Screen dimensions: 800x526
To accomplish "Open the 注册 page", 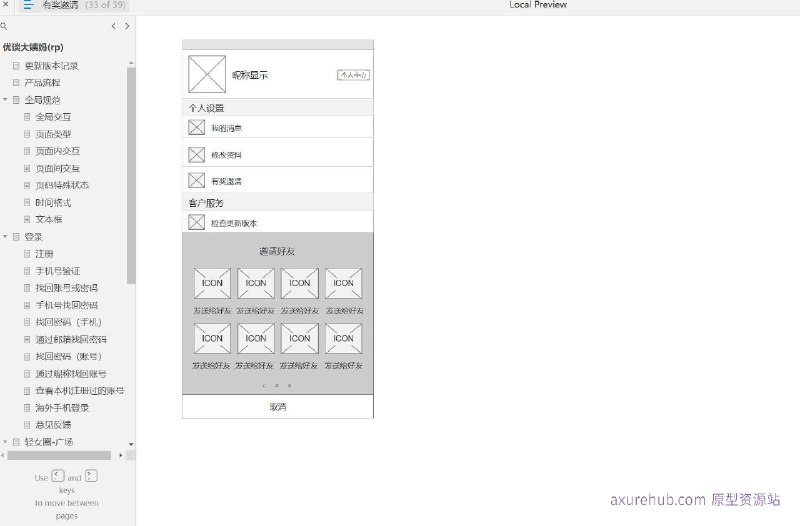I will [x=44, y=254].
